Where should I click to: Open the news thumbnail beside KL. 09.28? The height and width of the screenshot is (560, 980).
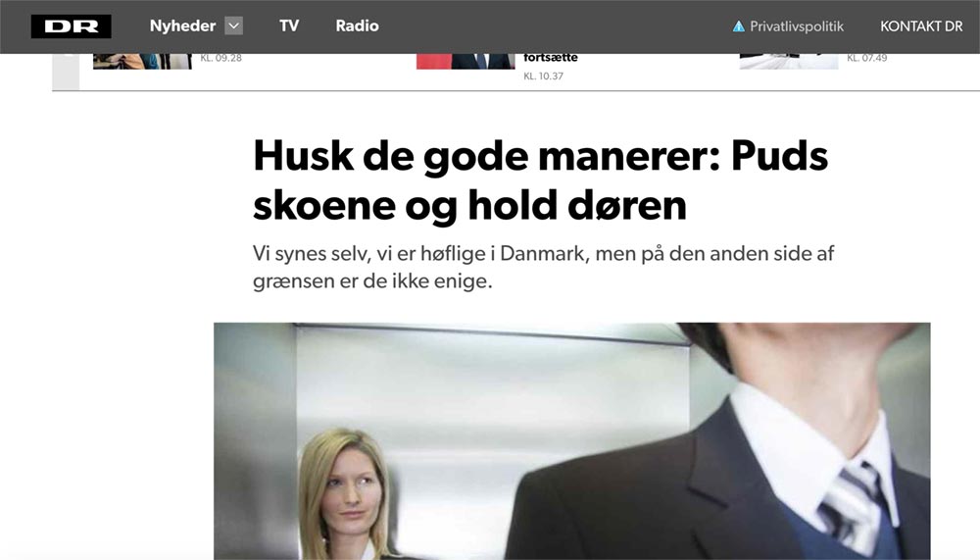(142, 62)
